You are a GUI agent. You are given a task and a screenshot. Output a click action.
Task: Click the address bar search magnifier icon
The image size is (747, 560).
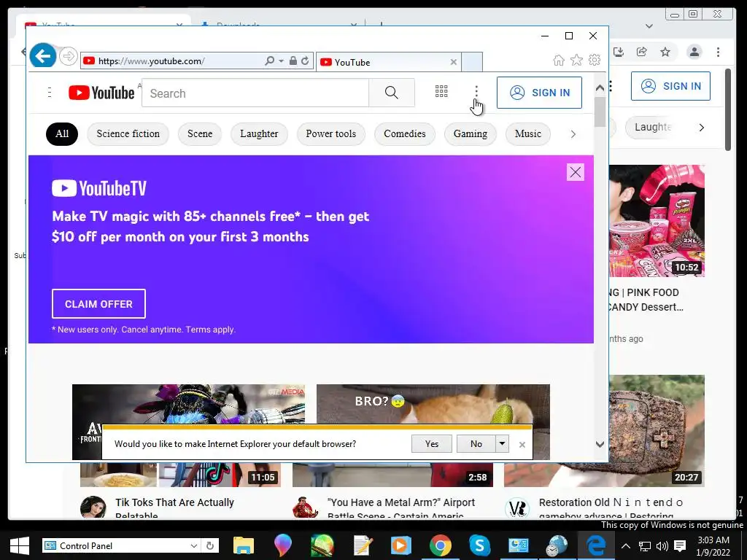coord(269,61)
